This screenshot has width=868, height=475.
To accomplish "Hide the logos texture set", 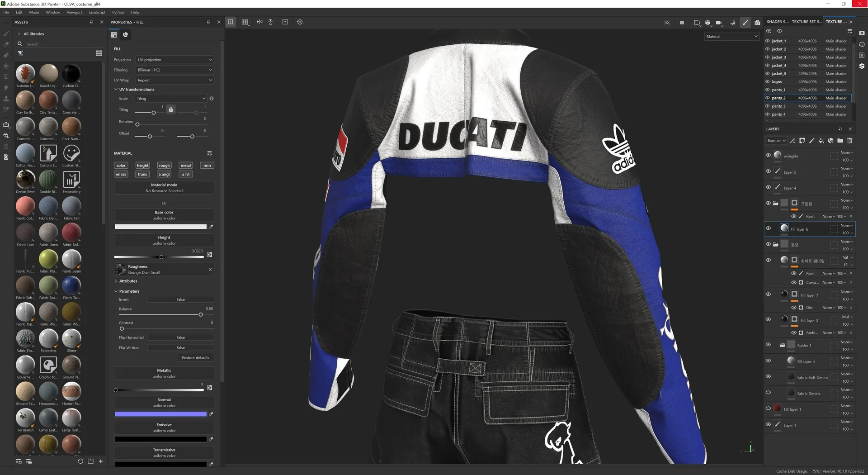I will (x=767, y=81).
